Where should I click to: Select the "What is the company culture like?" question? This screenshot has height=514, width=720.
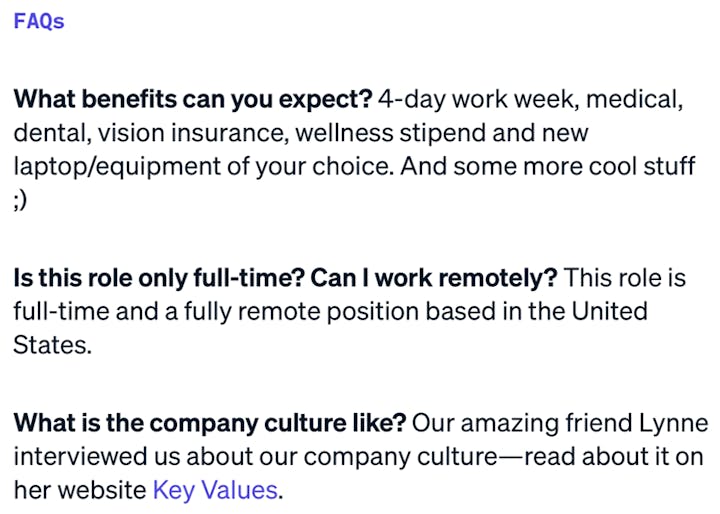pyautogui.click(x=209, y=423)
